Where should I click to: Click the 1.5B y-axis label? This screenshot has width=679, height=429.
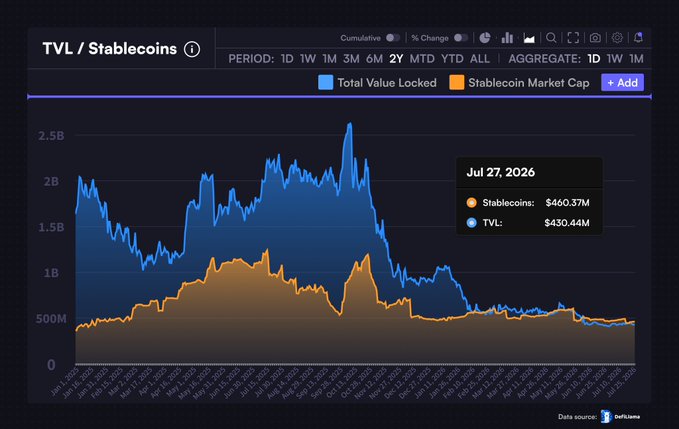coord(52,227)
